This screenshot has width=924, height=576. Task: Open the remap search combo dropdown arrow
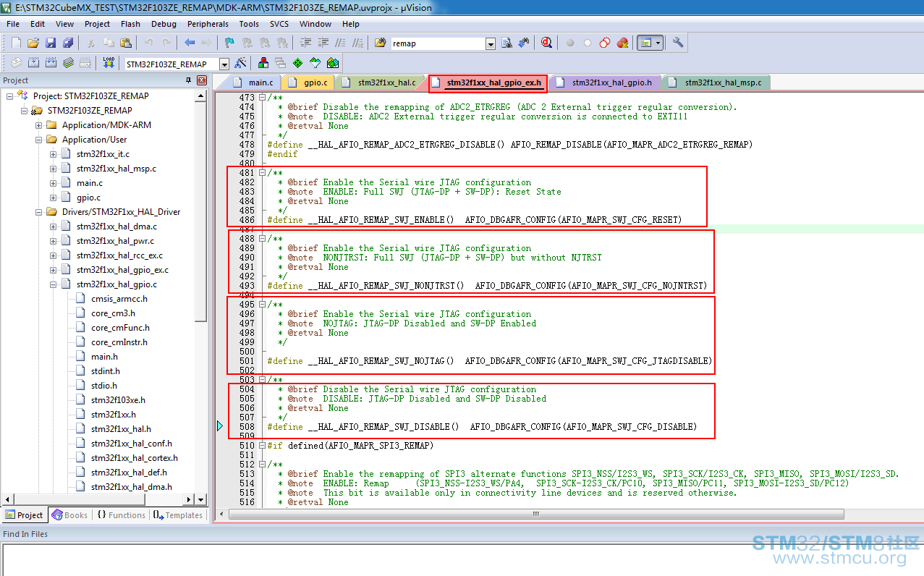491,43
